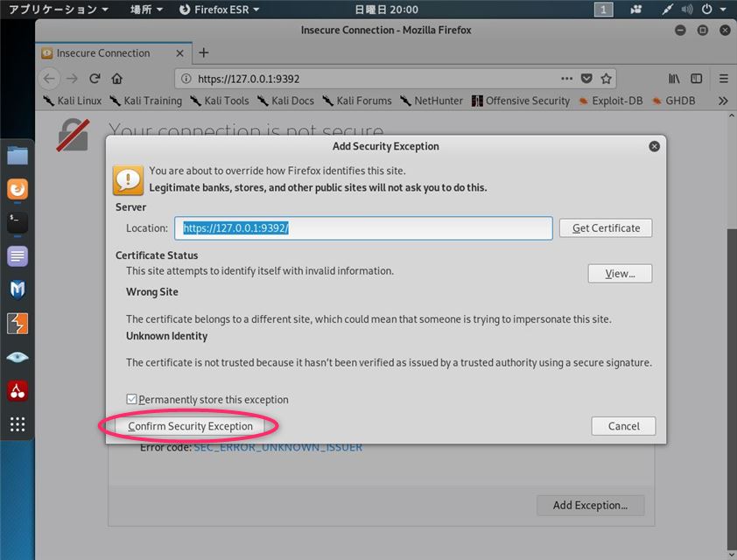Image resolution: width=737 pixels, height=560 pixels.
Task: Open Exploit-DB bookmark
Action: [x=611, y=101]
